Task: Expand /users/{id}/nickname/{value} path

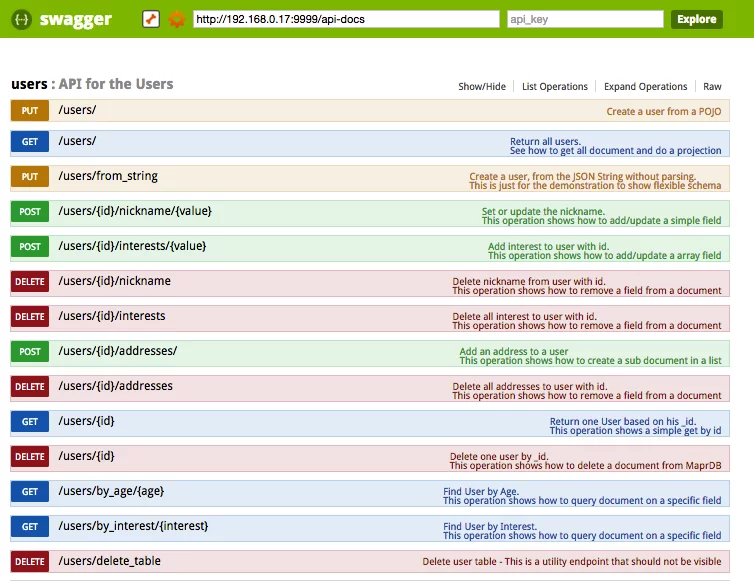Action: 135,211
